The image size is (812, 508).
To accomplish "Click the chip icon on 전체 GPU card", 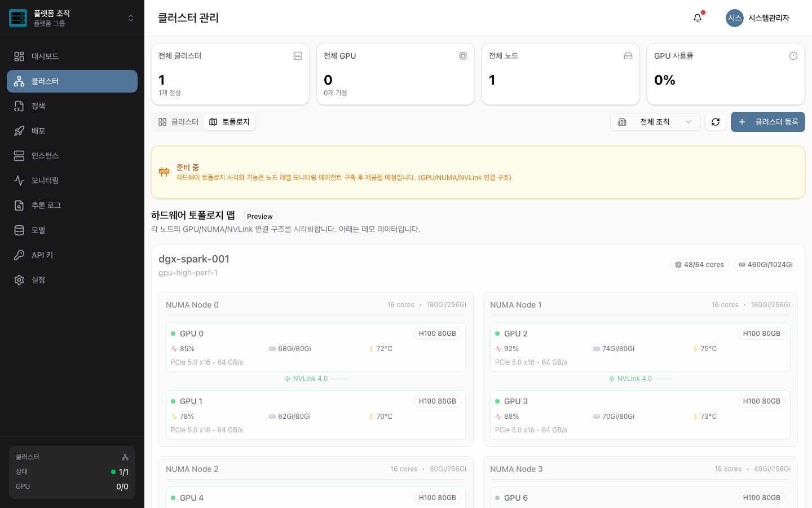I will point(463,56).
